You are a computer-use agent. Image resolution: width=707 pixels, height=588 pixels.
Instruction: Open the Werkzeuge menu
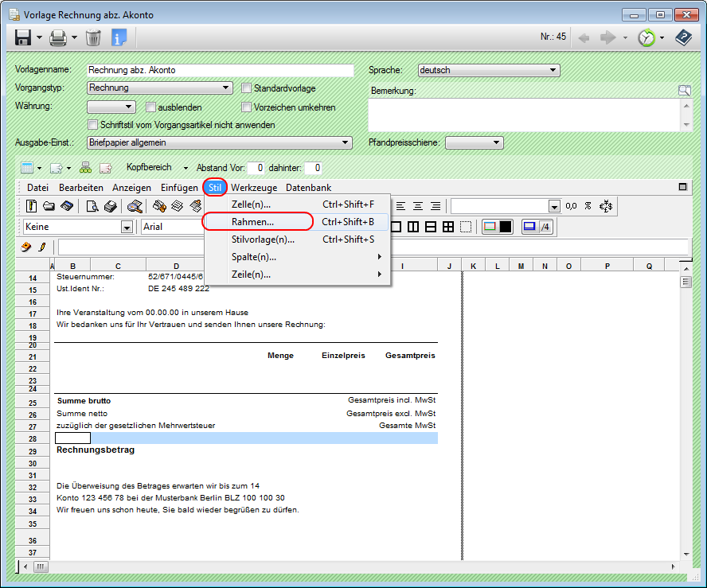[x=254, y=188]
